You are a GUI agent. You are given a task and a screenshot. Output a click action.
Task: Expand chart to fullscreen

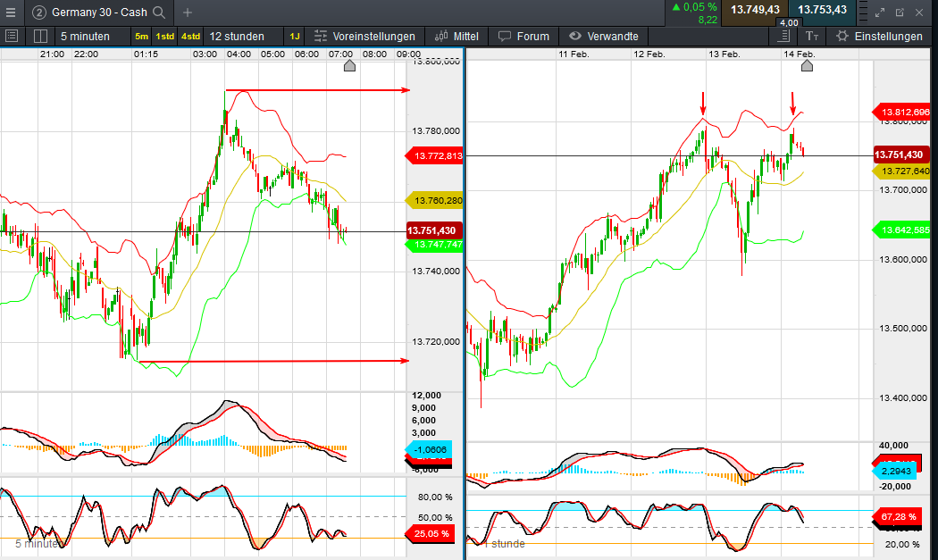pyautogui.click(x=880, y=12)
